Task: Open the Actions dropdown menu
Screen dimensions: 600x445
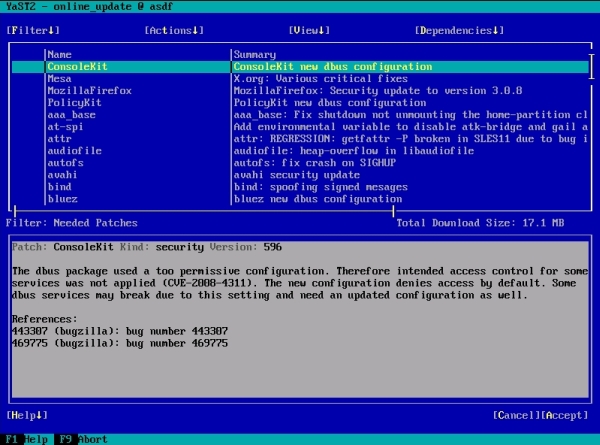Action: point(174,30)
